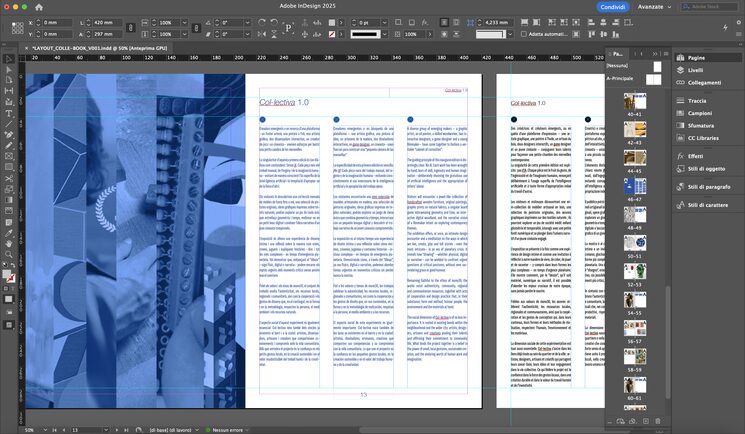The image size is (745, 434).
Task: Click the fill color swatch in toolbox
Action: 6,274
